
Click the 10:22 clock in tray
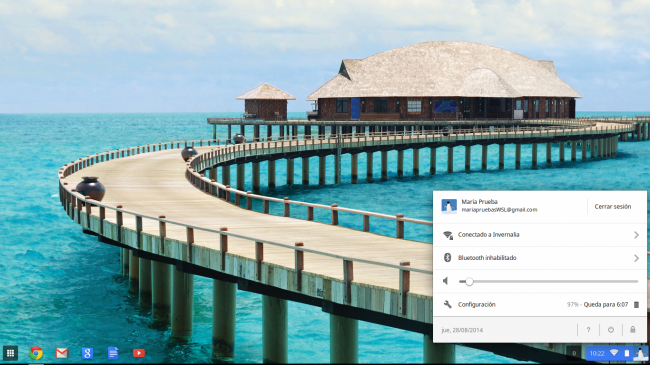tap(597, 353)
